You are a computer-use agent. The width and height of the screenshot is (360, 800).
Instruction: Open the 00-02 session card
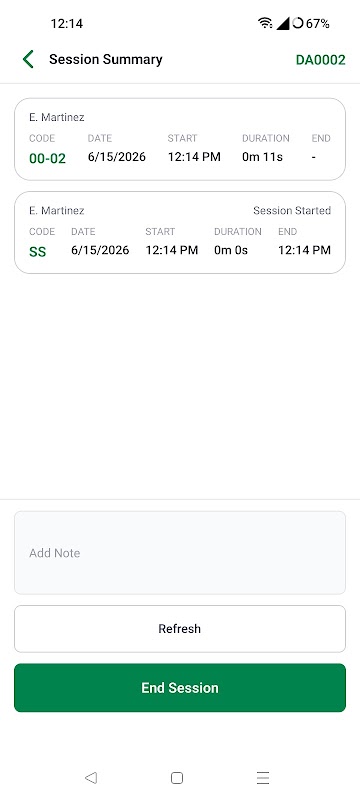pos(180,139)
